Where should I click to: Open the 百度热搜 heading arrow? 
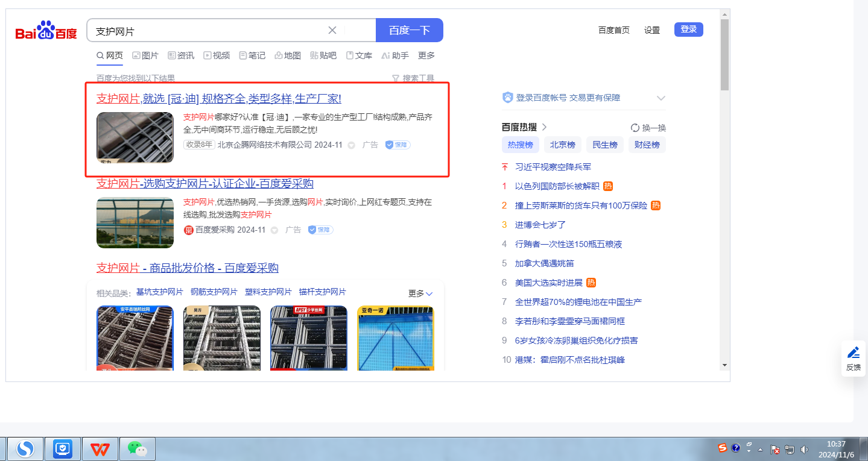coord(544,127)
